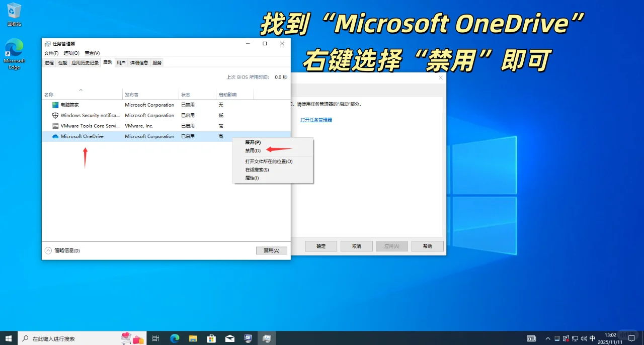This screenshot has height=345, width=644.
Task: Click 已禁用 status of the 电脑管家 row
Action: point(188,105)
